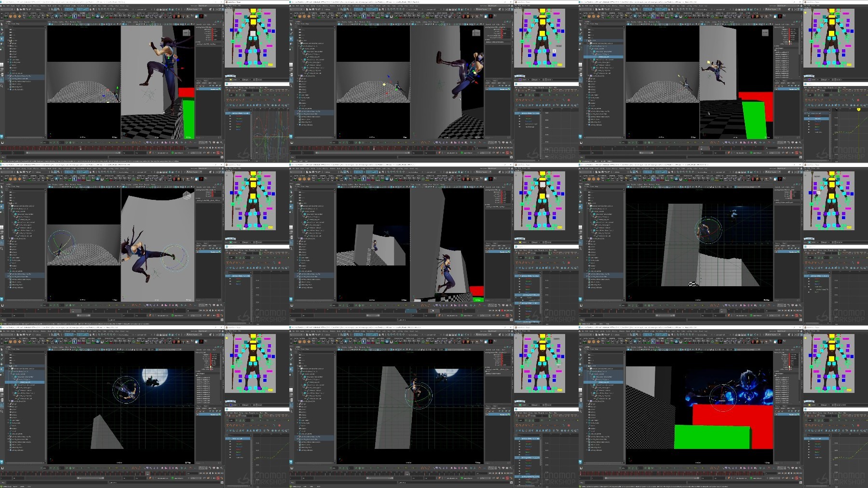Click the green block in bottom-right frame's viewport
Screen dimensions: 868x488
(712, 438)
